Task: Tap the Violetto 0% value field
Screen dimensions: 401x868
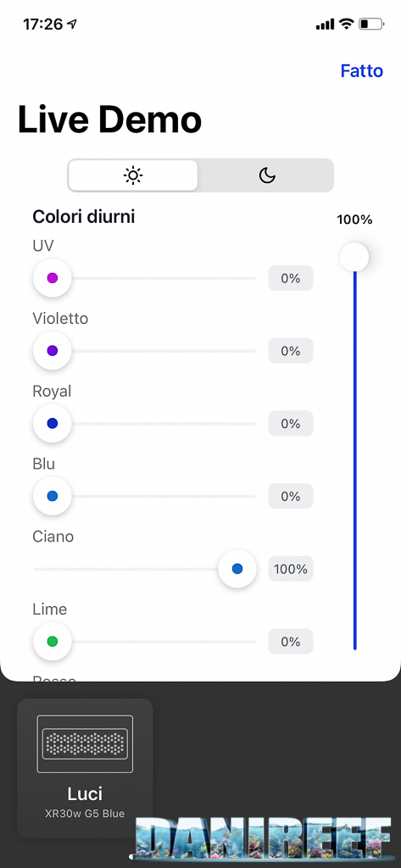Action: pyautogui.click(x=291, y=351)
